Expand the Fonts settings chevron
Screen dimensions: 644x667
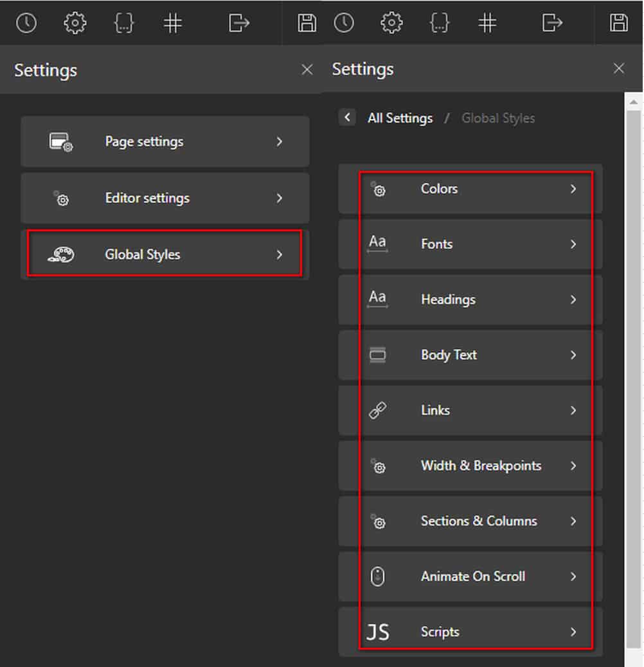click(x=573, y=244)
